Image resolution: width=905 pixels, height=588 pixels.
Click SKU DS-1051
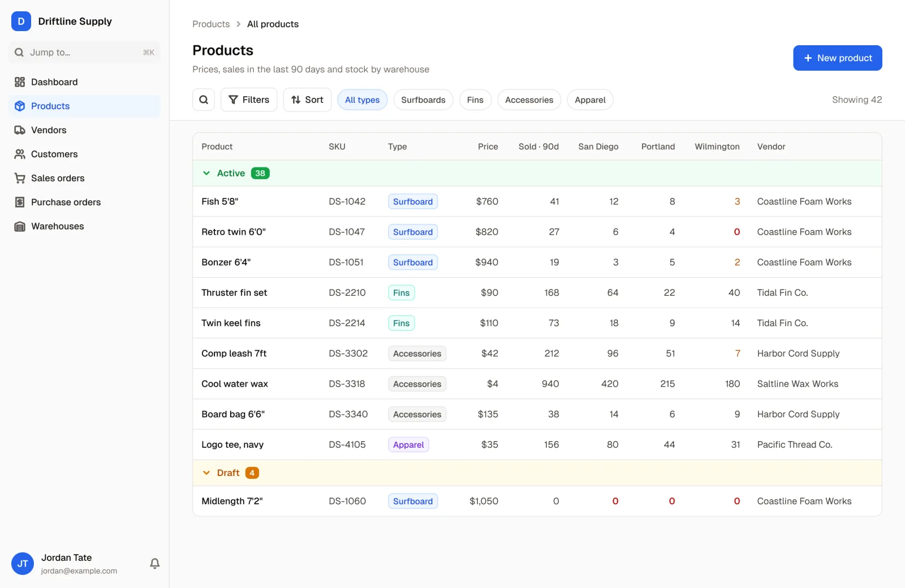click(346, 262)
